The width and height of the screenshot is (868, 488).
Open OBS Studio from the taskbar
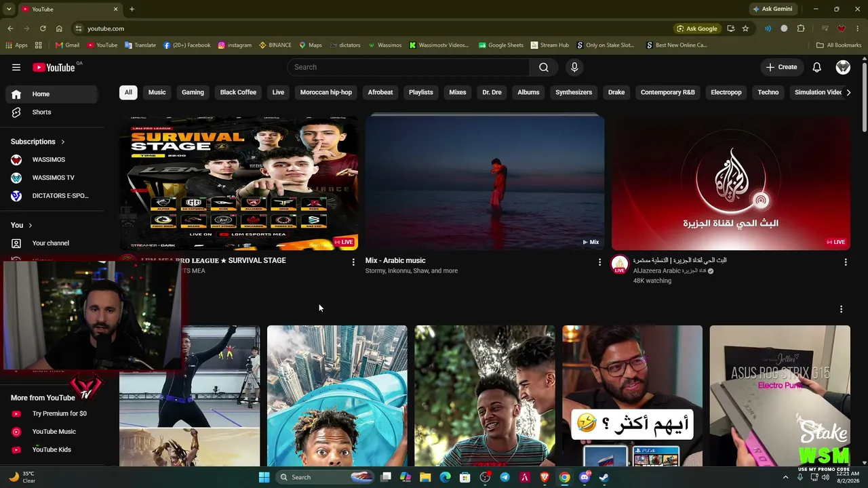click(x=485, y=477)
